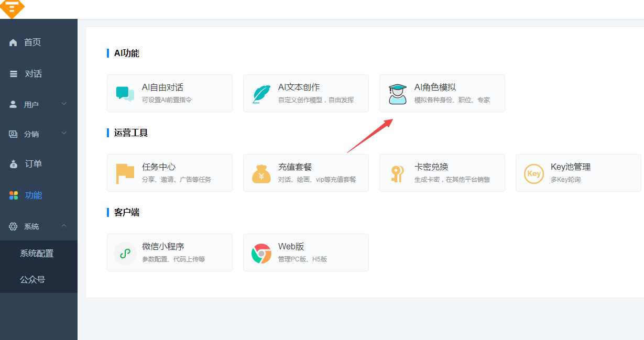Expand the 用户 submenu chevron
The width and height of the screenshot is (644, 340).
pyautogui.click(x=64, y=104)
